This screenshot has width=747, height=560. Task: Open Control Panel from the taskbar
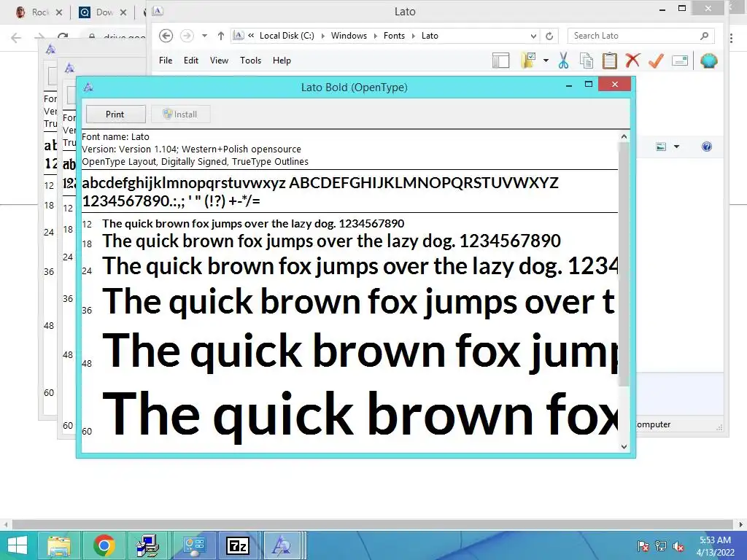pos(194,545)
